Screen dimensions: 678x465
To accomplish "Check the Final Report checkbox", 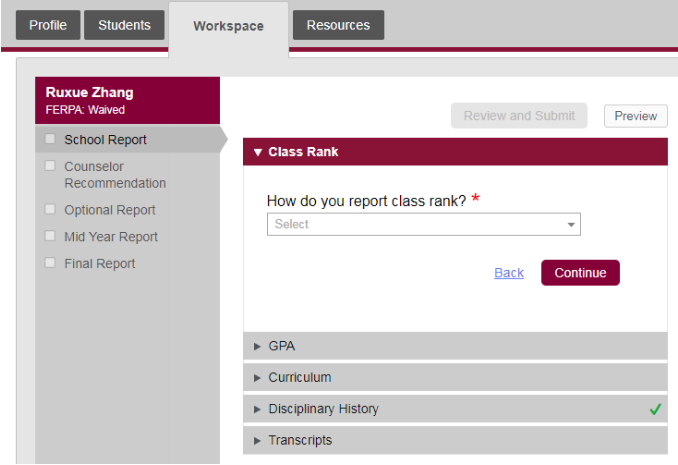I will (51, 264).
